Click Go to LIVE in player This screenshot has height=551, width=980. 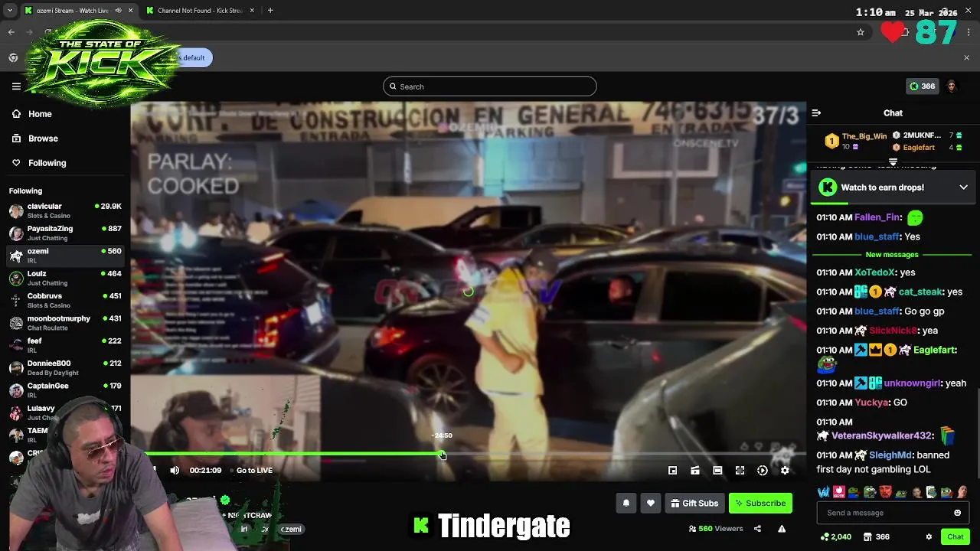click(x=254, y=471)
